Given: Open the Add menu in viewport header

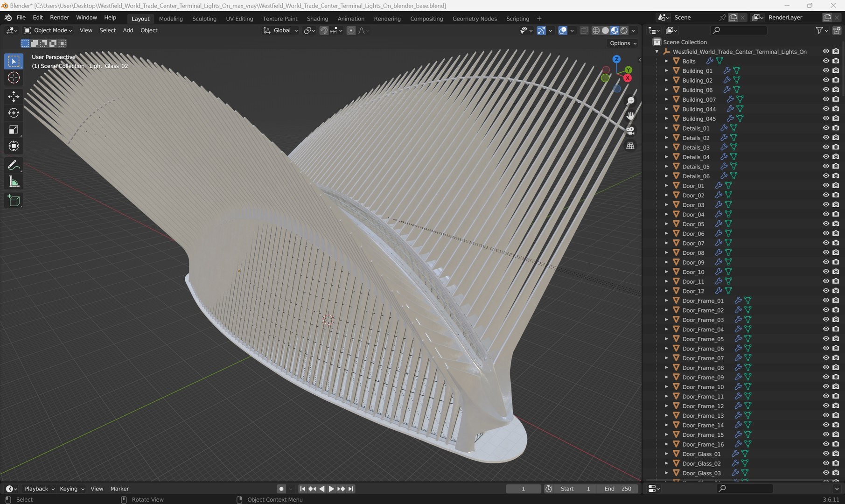Looking at the screenshot, I should (x=128, y=30).
